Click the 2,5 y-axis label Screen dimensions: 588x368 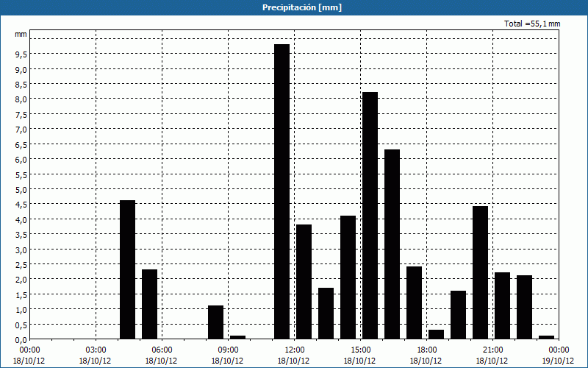point(21,265)
